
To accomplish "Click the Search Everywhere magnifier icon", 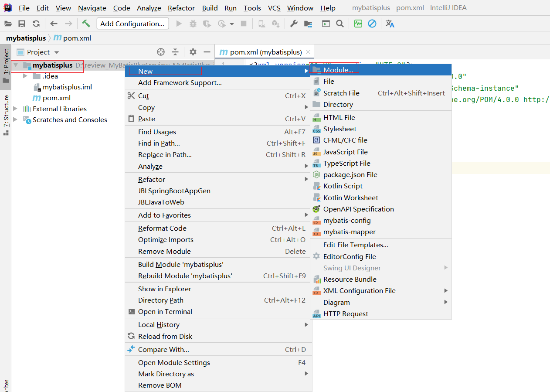I will tap(340, 24).
